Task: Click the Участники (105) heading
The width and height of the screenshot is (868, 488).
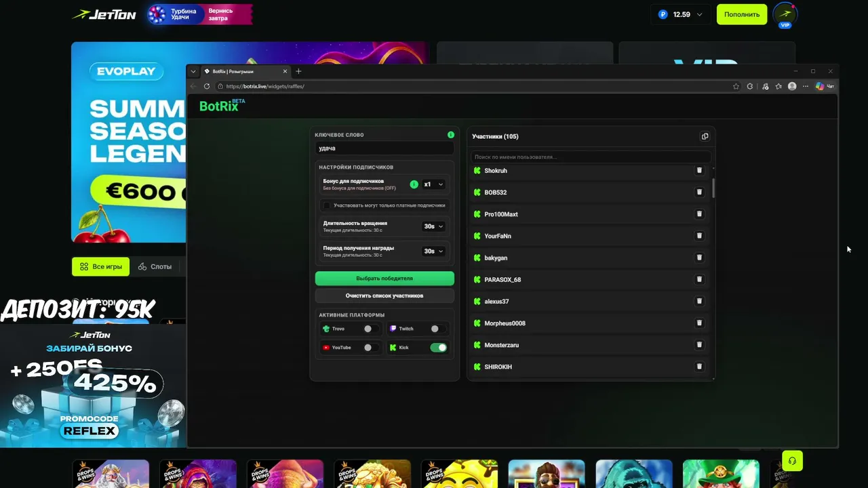Action: pos(495,136)
